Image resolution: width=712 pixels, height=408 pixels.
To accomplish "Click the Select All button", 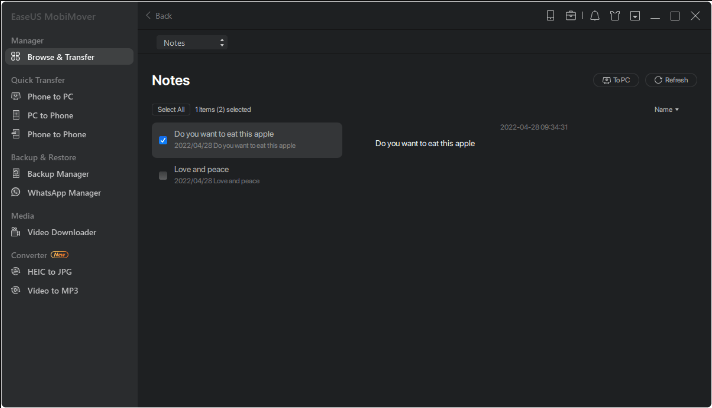I will [x=170, y=109].
